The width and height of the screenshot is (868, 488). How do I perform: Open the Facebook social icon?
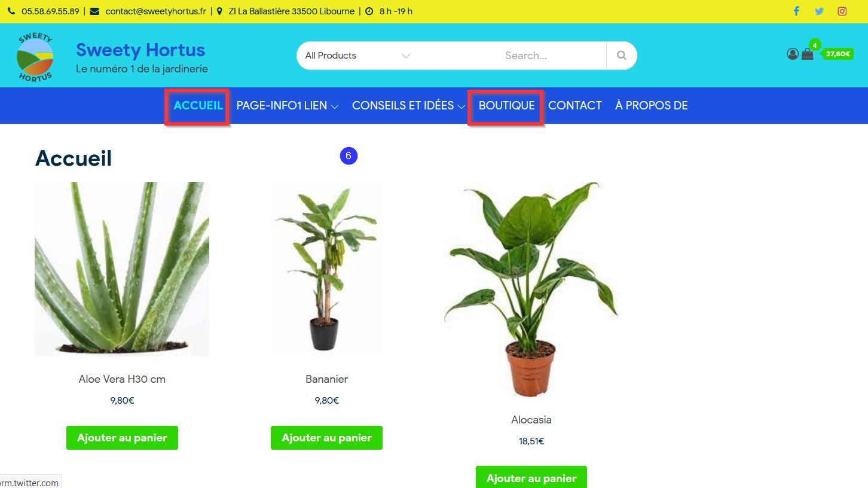[796, 11]
